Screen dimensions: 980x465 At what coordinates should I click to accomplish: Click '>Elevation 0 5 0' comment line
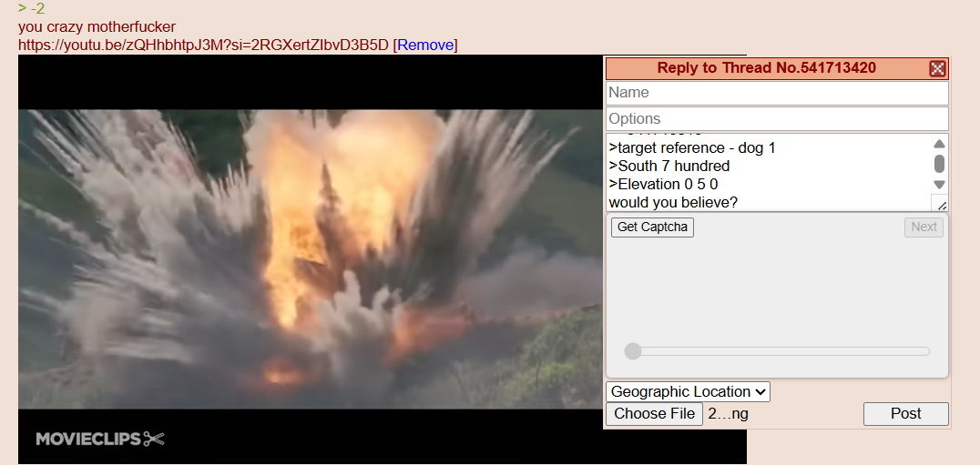pyautogui.click(x=663, y=184)
